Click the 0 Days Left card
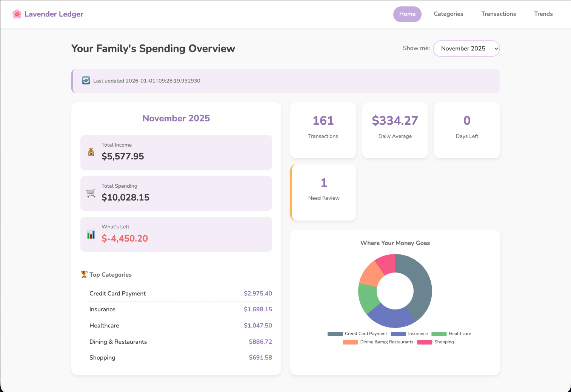The image size is (571, 392). [x=467, y=130]
